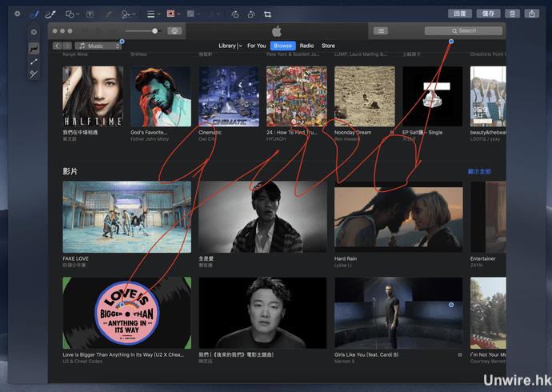The image size is (552, 392).
Task: Open the Love Is Bigger vinyl thumbnail
Action: 126,313
